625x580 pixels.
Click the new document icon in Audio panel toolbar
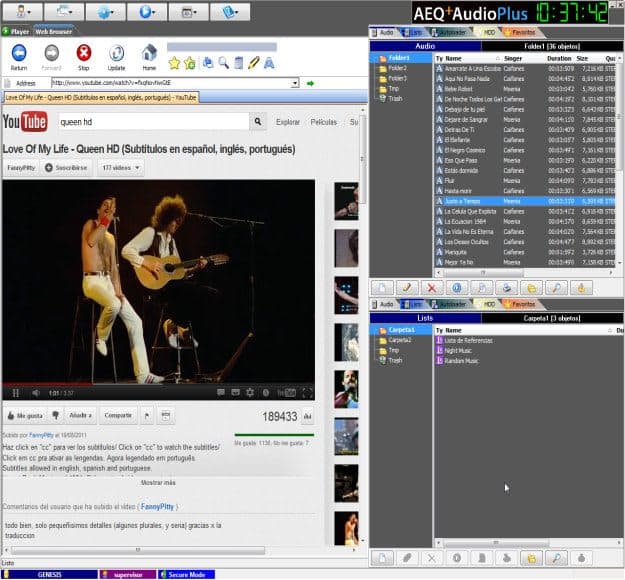(382, 288)
